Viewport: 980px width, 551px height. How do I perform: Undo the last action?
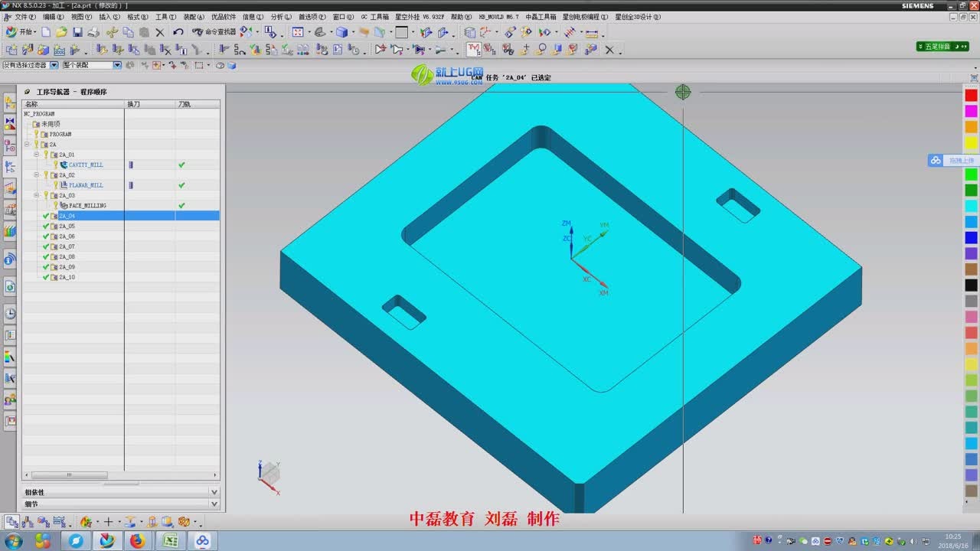click(x=178, y=32)
